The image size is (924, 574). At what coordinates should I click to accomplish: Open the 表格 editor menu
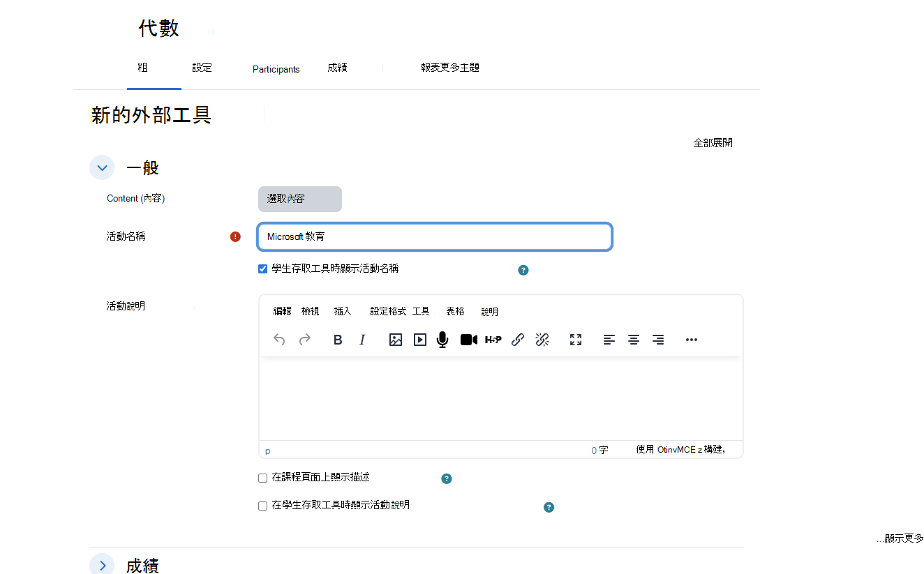click(x=455, y=311)
